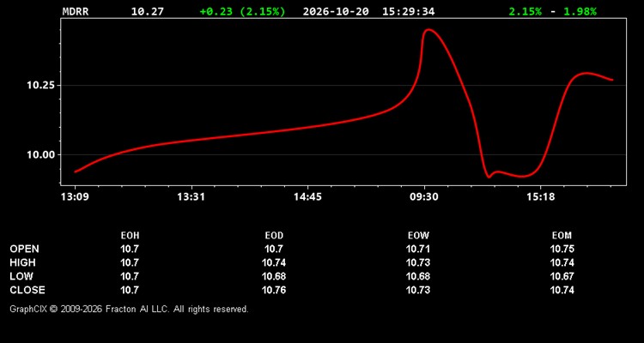Select the 13:31 time axis label
The image size is (644, 343).
191,197
